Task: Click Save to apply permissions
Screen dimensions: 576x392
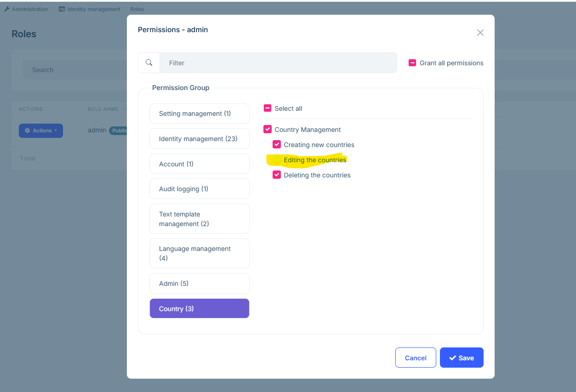Action: [462, 358]
